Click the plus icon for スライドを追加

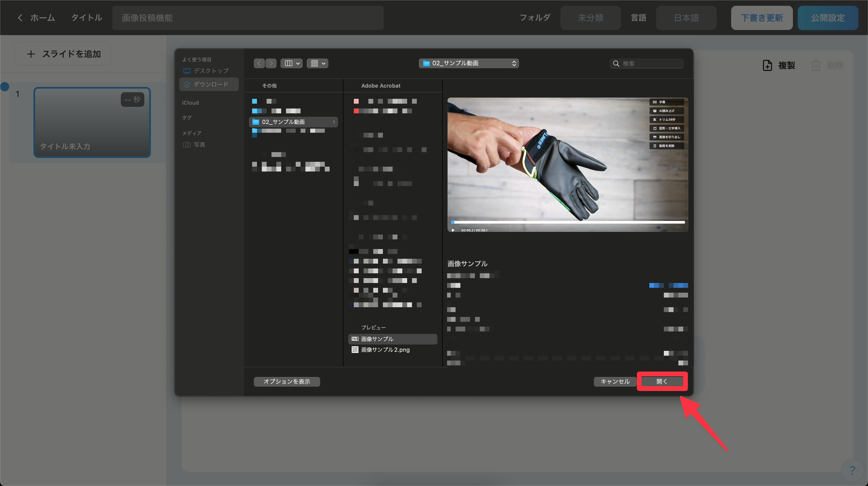click(x=31, y=54)
